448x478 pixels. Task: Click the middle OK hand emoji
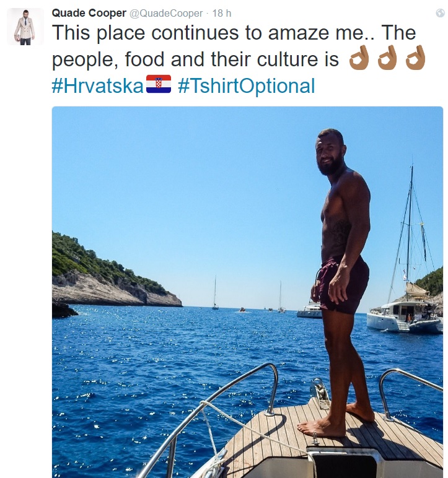coord(387,58)
